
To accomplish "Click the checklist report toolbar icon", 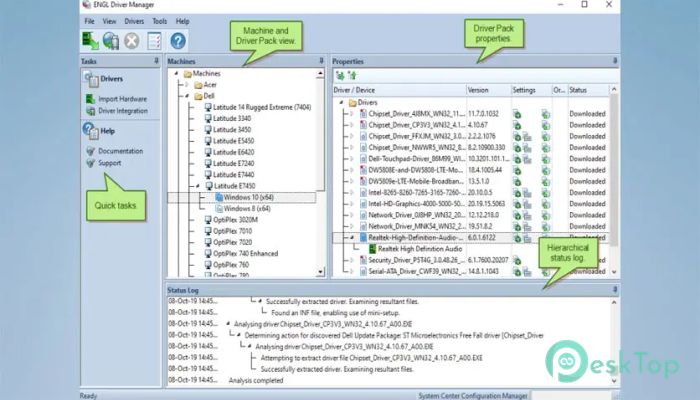I will (x=154, y=41).
